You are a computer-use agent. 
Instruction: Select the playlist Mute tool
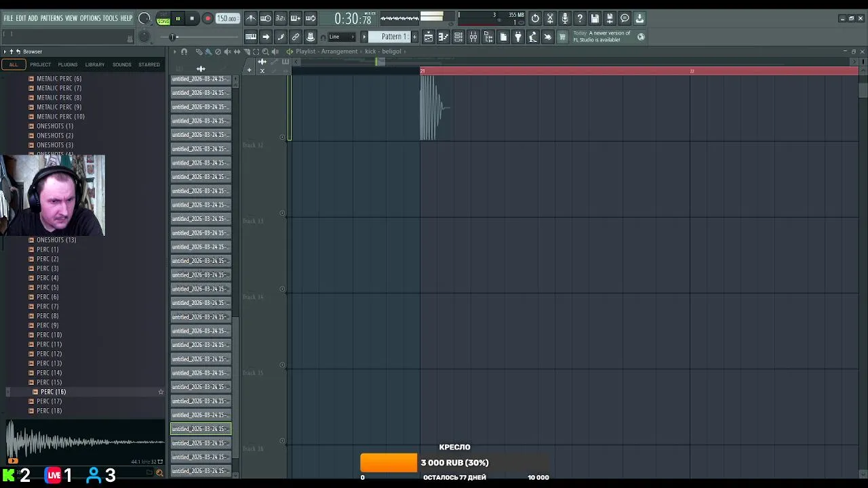227,52
